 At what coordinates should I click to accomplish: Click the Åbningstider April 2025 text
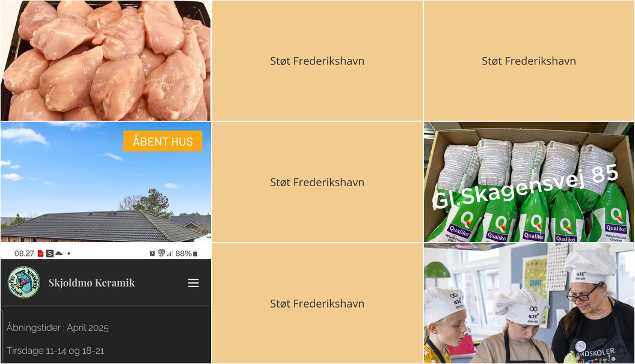(58, 327)
